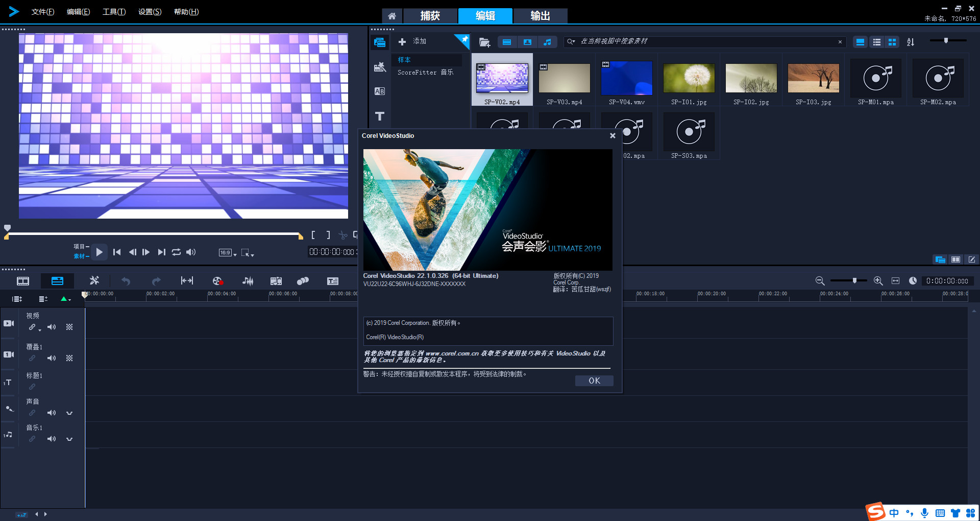Image resolution: width=980 pixels, height=521 pixels.
Task: Open the 设置(S) menu
Action: coord(150,12)
